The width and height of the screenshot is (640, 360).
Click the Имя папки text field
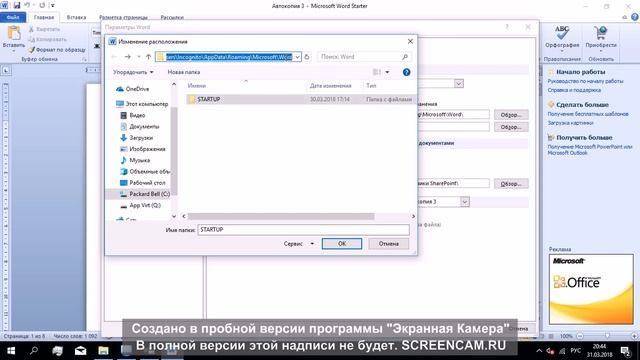click(303, 230)
